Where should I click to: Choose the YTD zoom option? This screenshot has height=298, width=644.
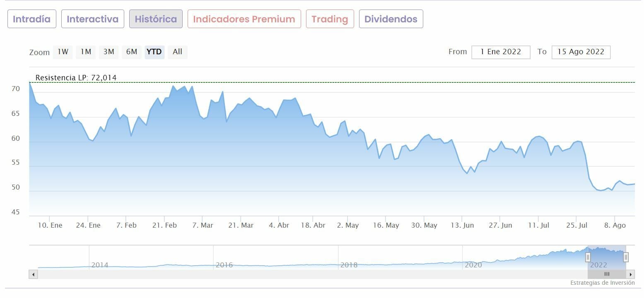(154, 52)
